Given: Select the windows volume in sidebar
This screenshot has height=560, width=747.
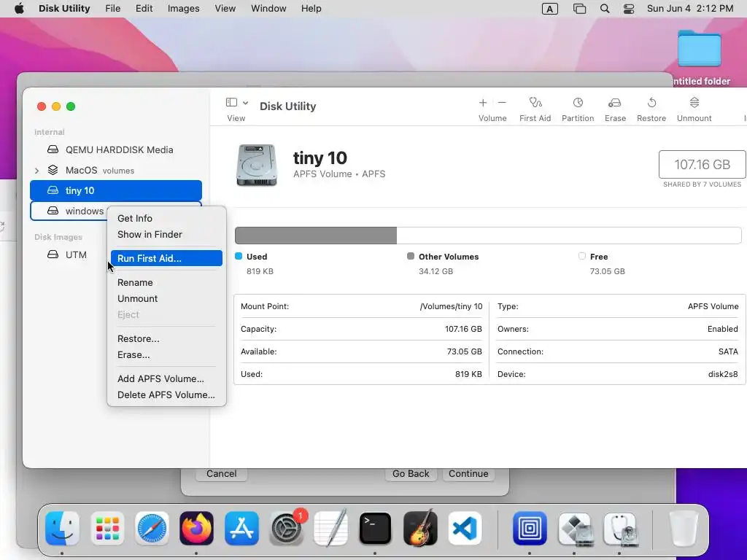Looking at the screenshot, I should click(x=69, y=211).
